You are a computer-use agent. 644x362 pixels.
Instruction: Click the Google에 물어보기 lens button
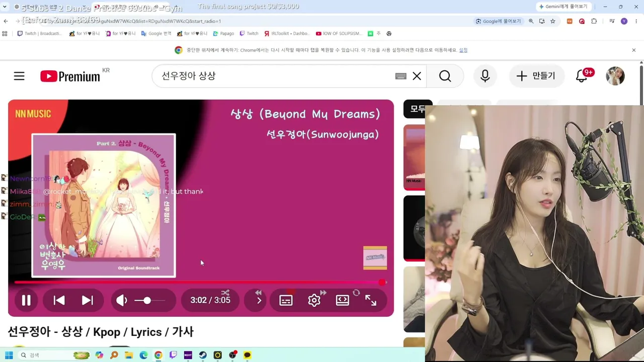pos(498,21)
